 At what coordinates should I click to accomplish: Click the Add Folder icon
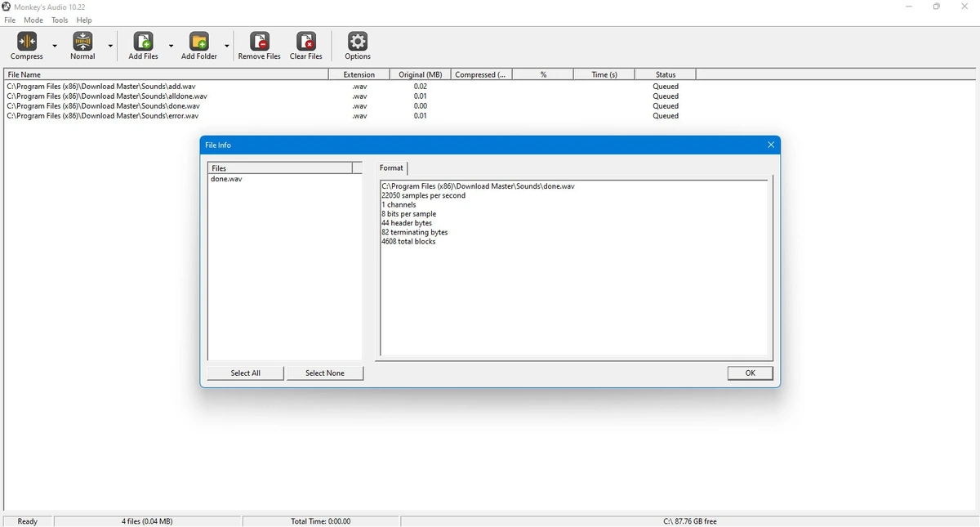(198, 41)
